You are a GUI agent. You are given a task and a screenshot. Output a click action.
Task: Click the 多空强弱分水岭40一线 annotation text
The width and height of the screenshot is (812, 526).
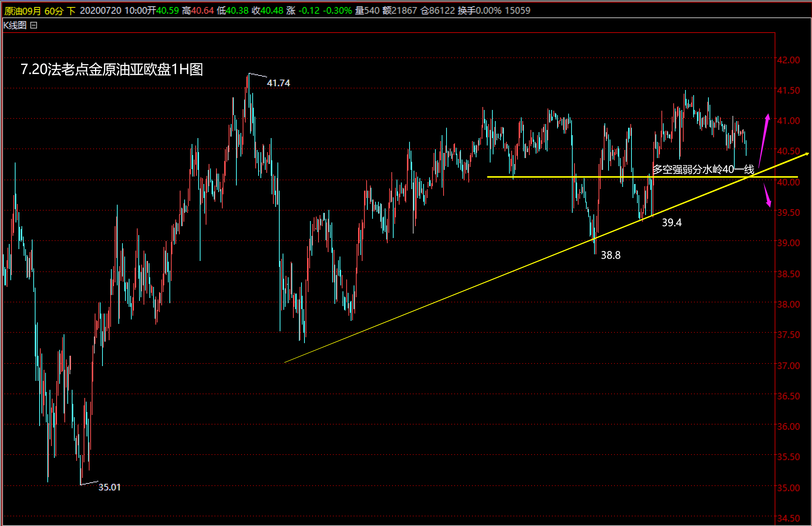[x=703, y=169]
